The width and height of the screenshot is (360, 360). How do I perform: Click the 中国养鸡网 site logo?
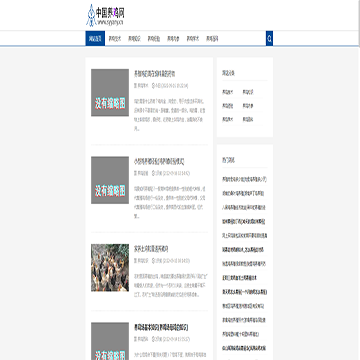[x=105, y=15]
